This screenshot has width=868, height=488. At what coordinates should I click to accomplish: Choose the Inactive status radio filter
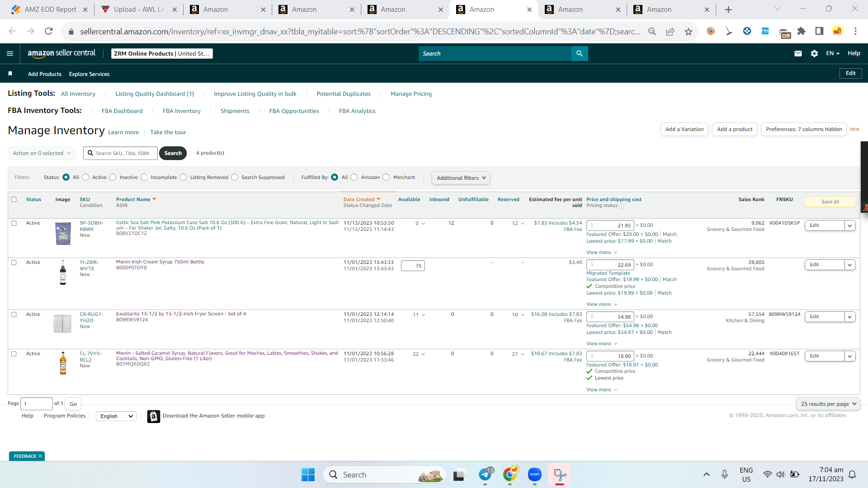(113, 177)
